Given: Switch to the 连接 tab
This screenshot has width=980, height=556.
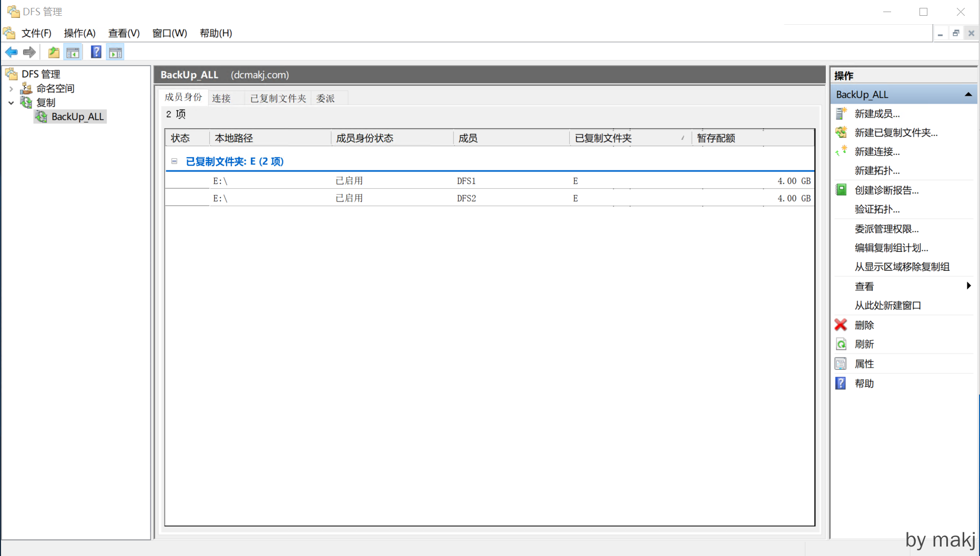Looking at the screenshot, I should point(221,98).
